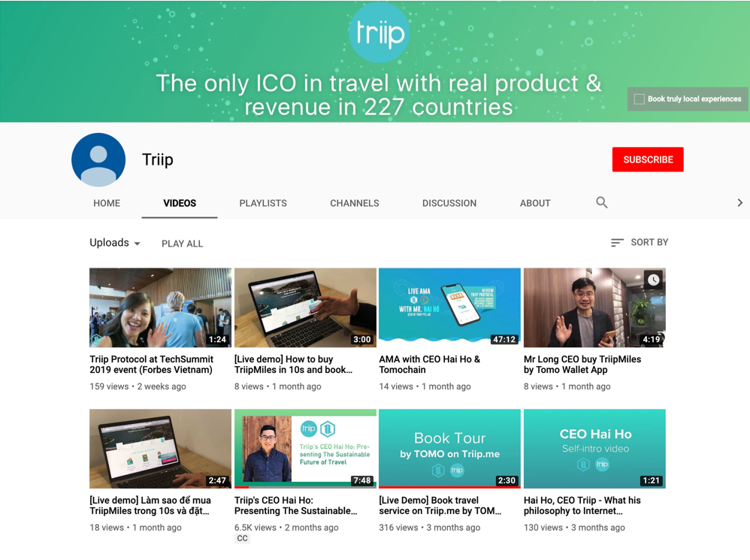The image size is (750, 560).
Task: Click the Watch Later clock icon on Mr Long video
Action: pyautogui.click(x=653, y=280)
